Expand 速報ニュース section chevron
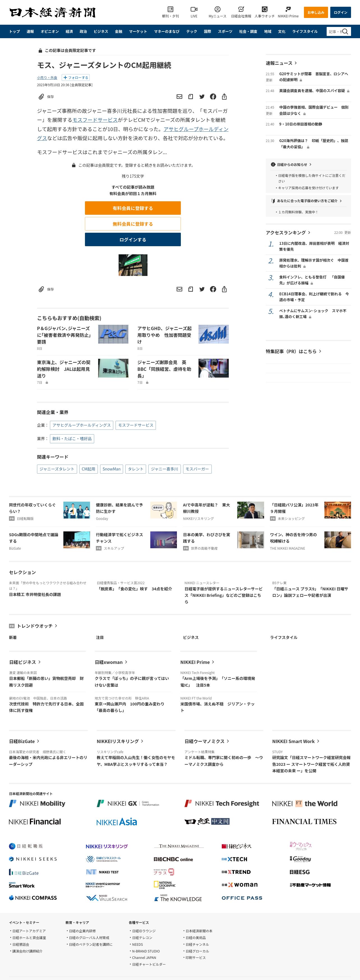 (296, 63)
